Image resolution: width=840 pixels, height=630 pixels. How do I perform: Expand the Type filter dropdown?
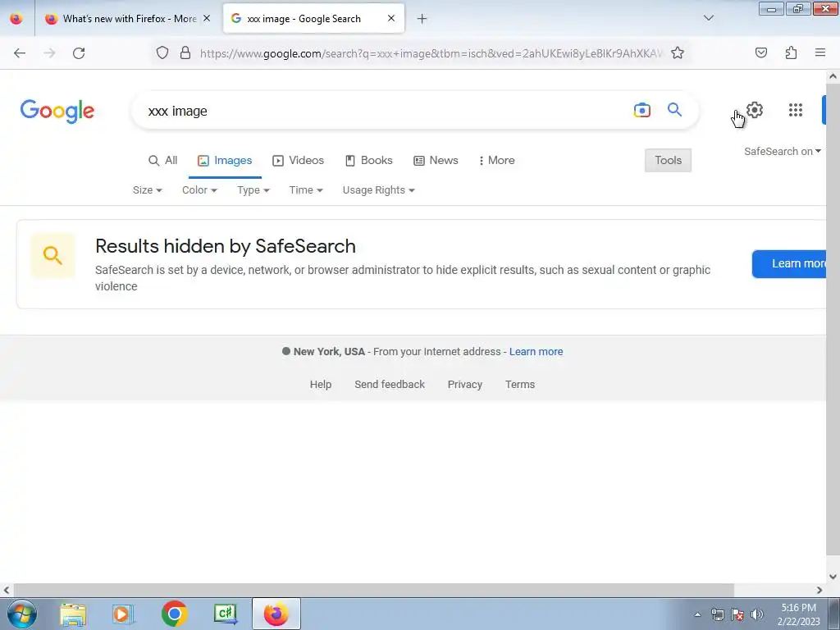click(x=253, y=190)
